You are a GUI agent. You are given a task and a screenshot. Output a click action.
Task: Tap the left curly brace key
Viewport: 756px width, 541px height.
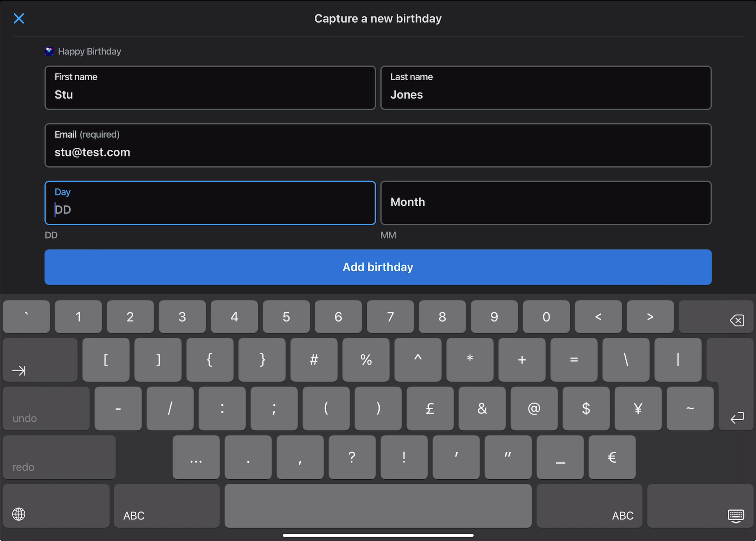(210, 360)
